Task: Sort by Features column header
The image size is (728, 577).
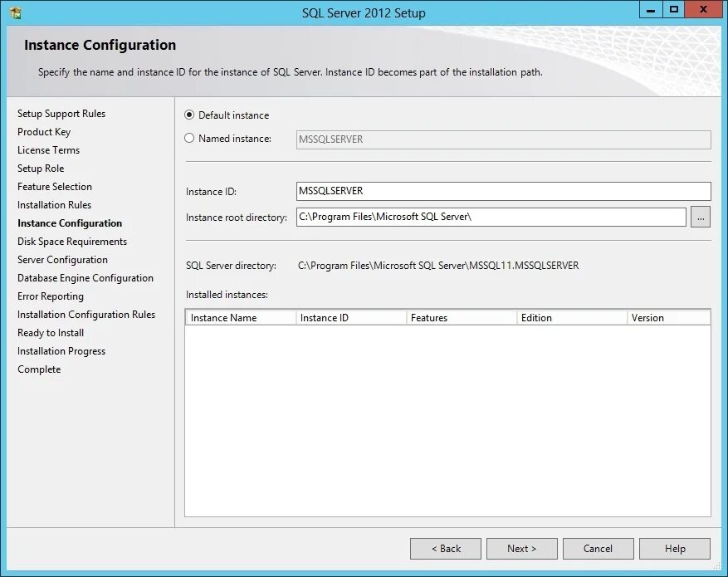Action: [462, 318]
